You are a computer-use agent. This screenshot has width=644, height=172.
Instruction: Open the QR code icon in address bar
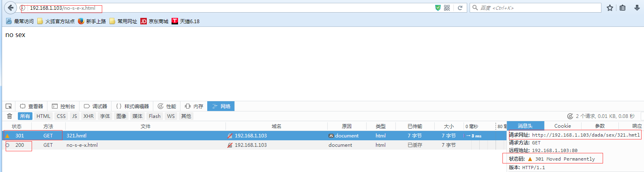click(x=447, y=8)
